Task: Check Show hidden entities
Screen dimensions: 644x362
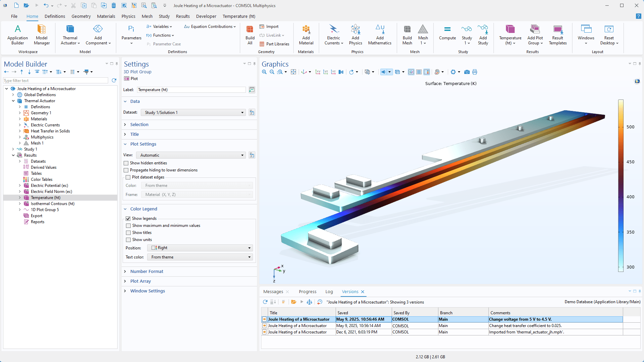Action: [126, 163]
